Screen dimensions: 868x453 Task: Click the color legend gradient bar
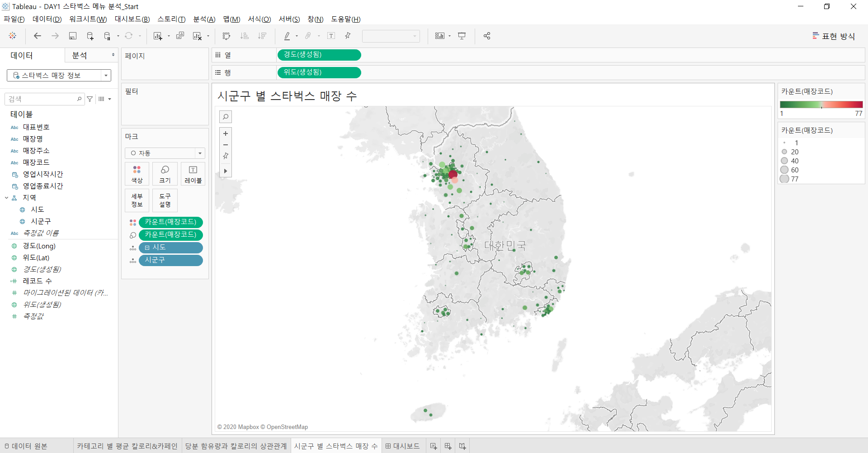pos(821,105)
